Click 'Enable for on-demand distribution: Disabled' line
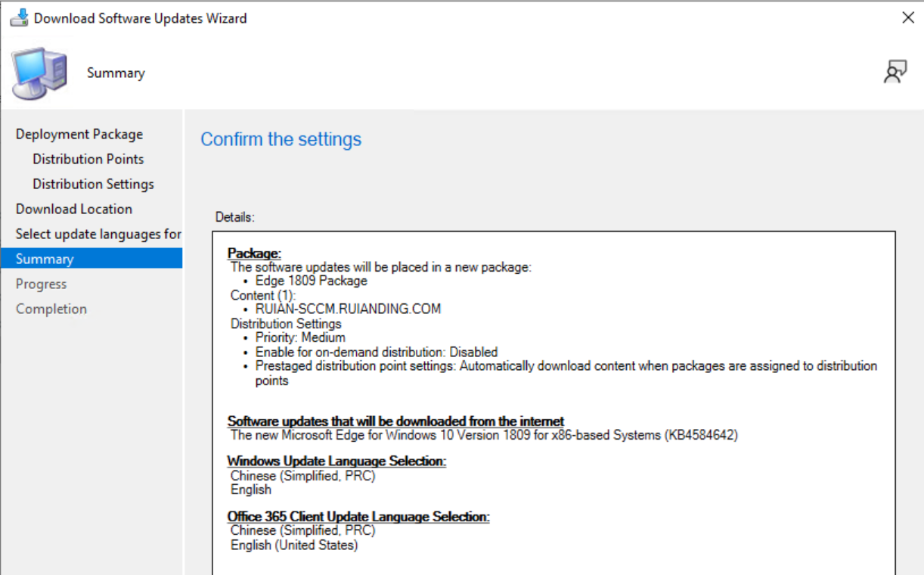Viewport: 924px width, 575px height. click(377, 352)
